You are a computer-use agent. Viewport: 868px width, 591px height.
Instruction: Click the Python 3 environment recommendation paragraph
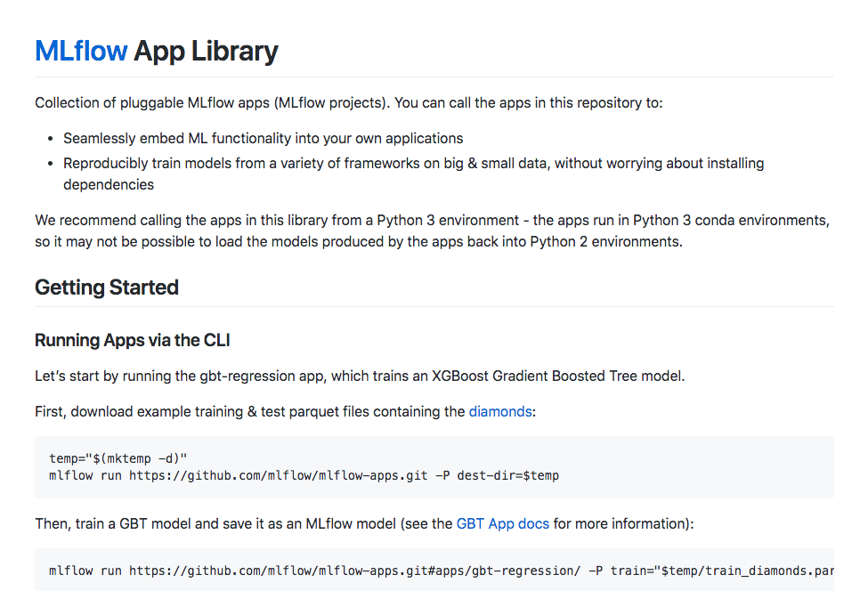coord(432,220)
